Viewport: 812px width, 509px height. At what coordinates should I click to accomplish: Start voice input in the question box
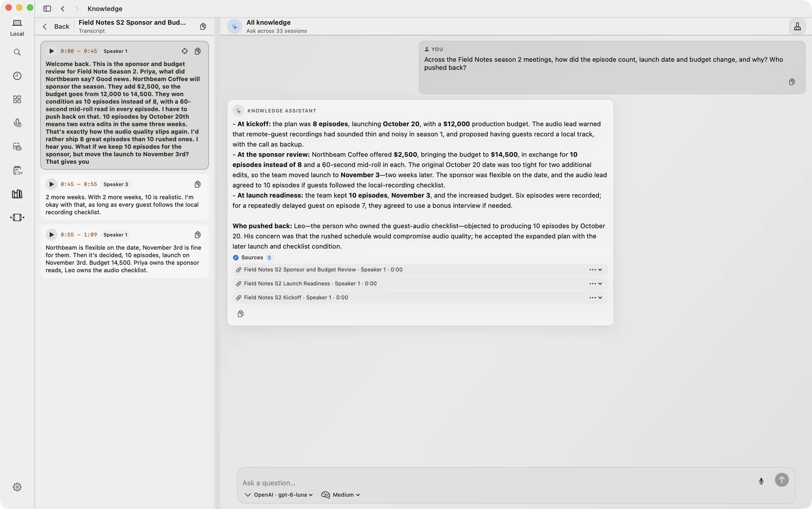point(761,481)
